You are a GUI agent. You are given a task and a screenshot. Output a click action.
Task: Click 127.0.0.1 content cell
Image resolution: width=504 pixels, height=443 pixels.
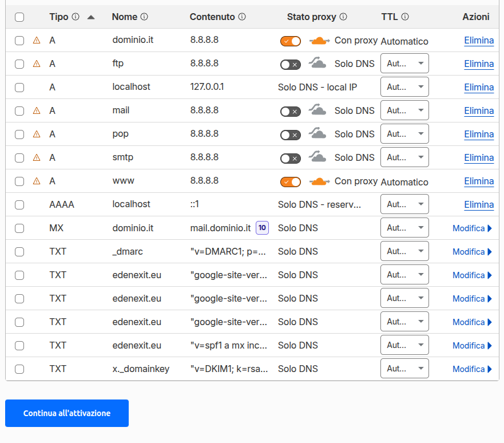tap(207, 87)
